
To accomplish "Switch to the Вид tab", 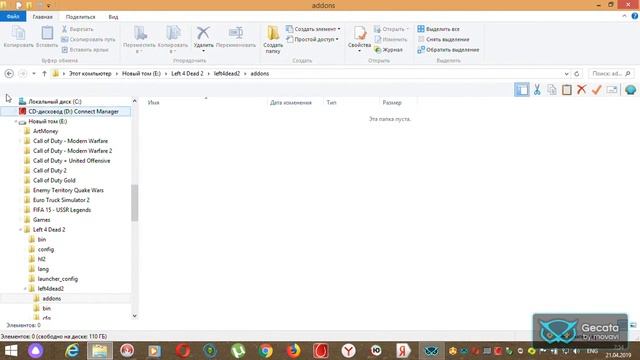I will [x=113, y=17].
